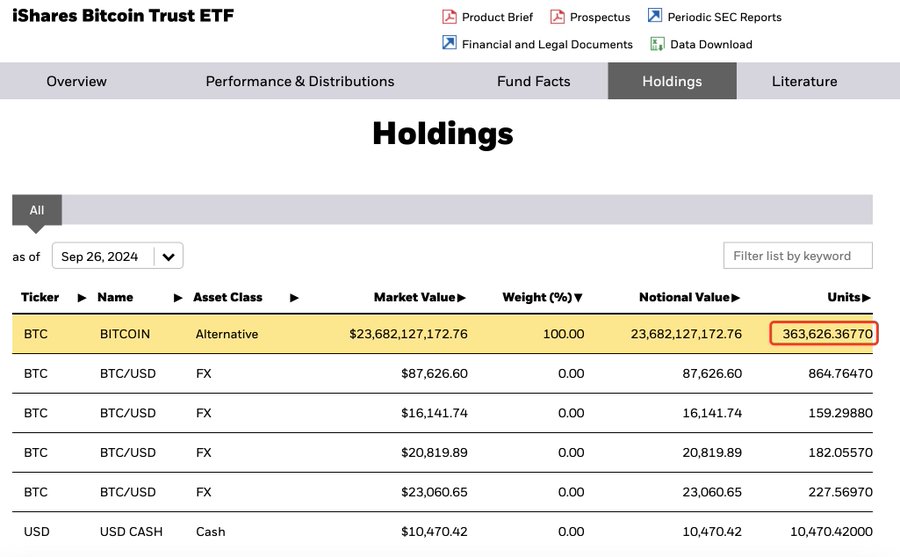Switch to the Overview tab

tap(76, 81)
